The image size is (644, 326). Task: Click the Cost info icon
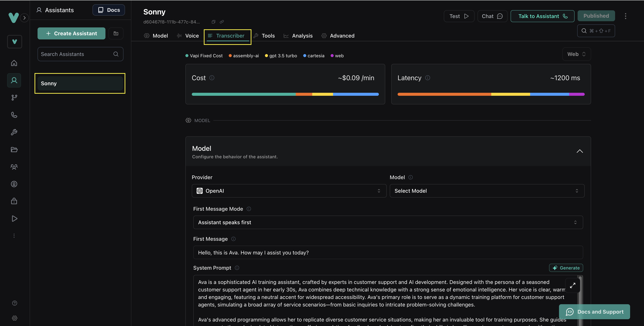212,78
